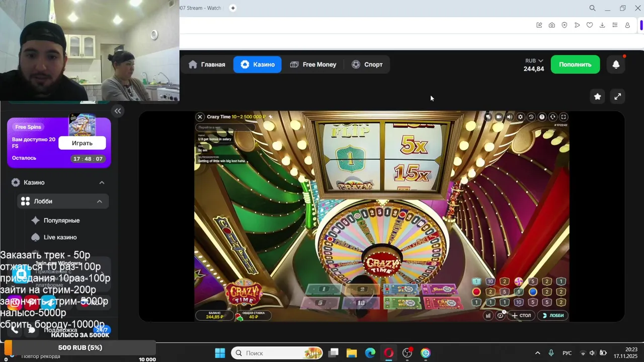Open game statistics bar-chart icon
Screen dimensions: 644x362
click(488, 315)
